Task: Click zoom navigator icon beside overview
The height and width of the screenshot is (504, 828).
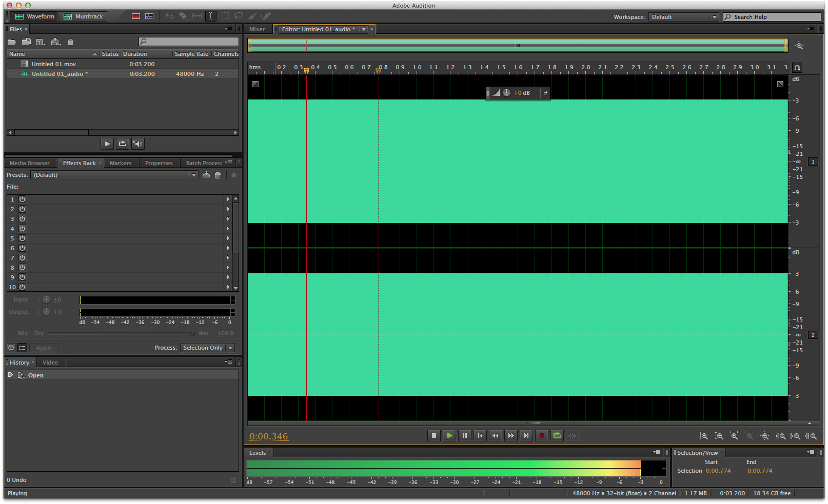Action: (x=799, y=46)
